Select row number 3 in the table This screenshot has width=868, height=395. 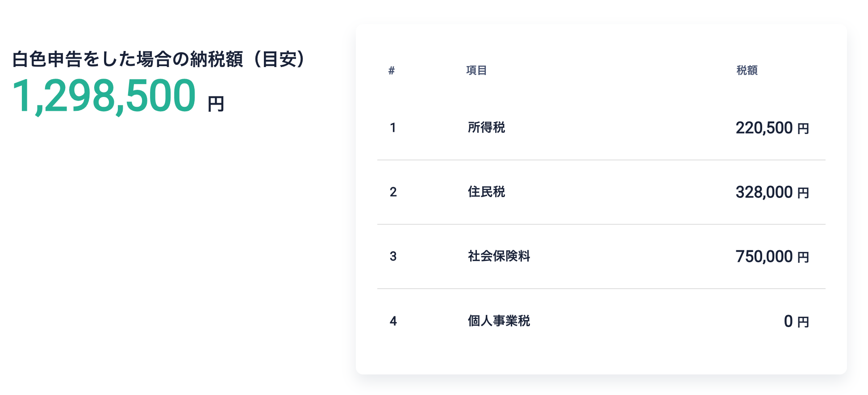pyautogui.click(x=393, y=256)
